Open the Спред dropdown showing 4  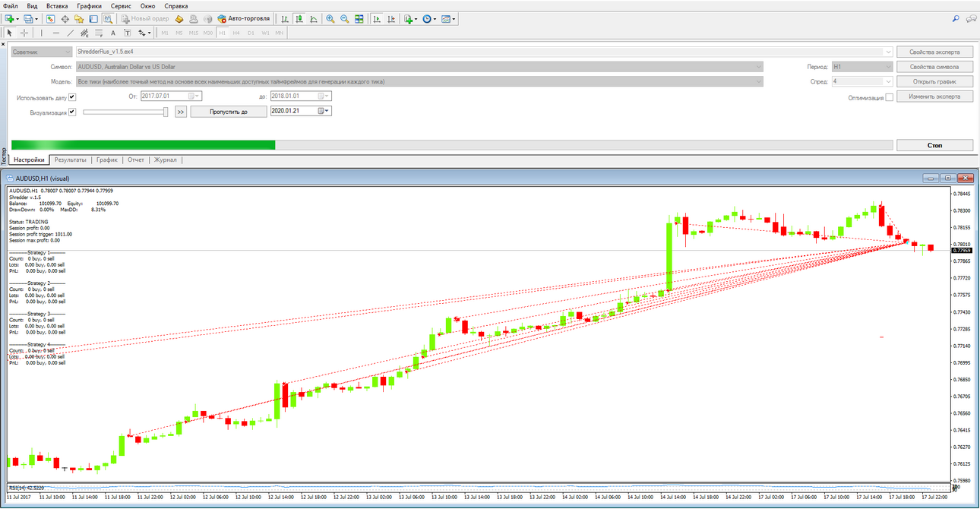888,81
